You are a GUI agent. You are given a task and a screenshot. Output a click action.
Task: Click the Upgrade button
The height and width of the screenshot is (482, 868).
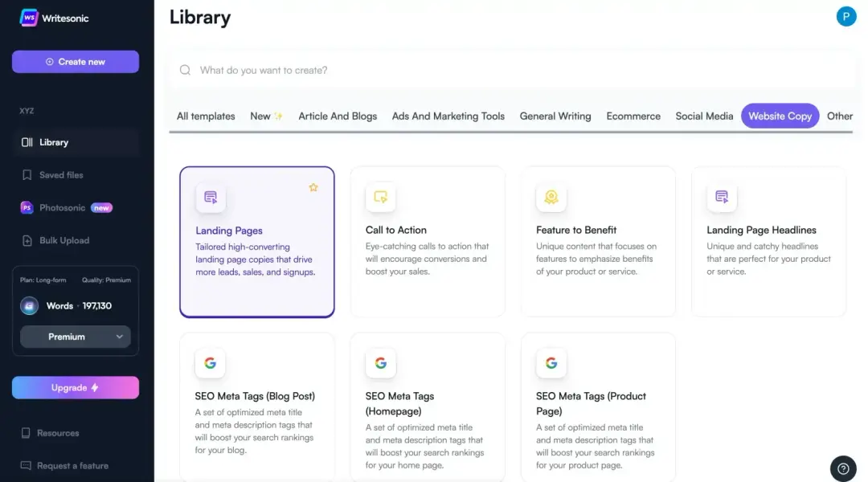(x=76, y=387)
